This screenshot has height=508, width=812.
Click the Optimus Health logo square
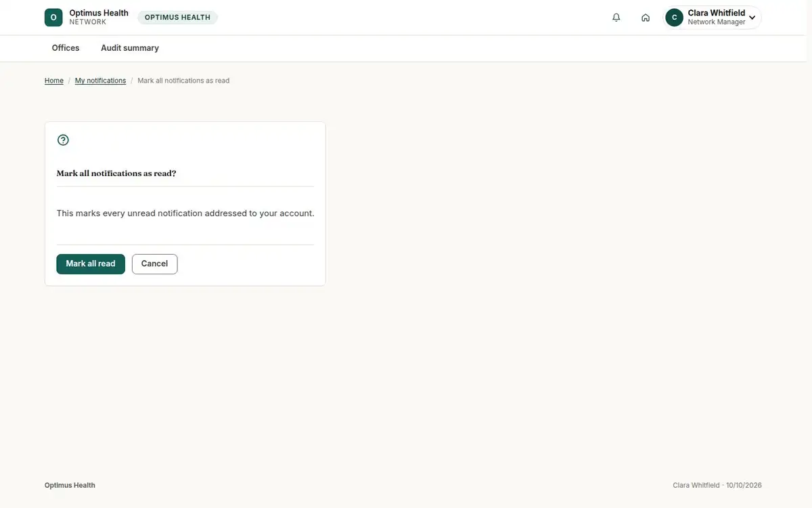[x=53, y=18]
